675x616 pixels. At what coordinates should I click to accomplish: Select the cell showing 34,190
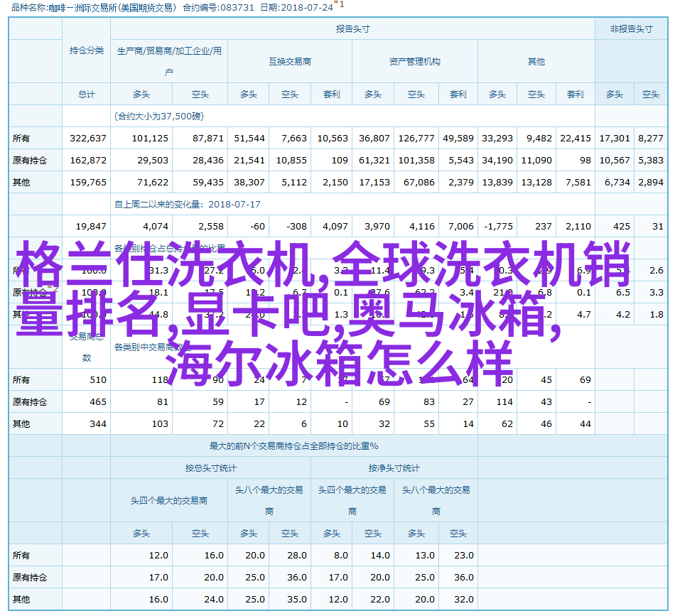point(497,160)
